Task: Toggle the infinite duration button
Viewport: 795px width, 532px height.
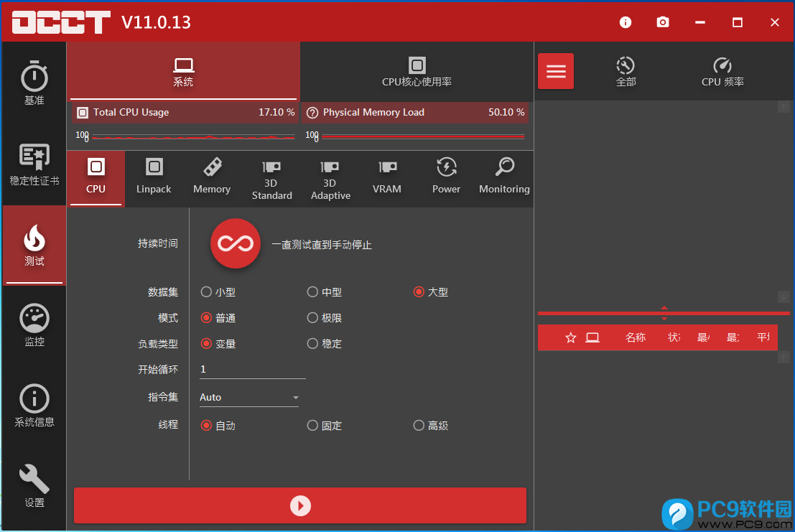Action: [x=236, y=243]
